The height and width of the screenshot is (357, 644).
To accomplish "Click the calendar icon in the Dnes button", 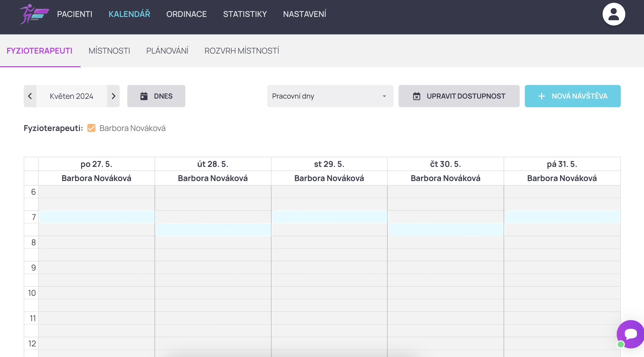I will coord(144,96).
